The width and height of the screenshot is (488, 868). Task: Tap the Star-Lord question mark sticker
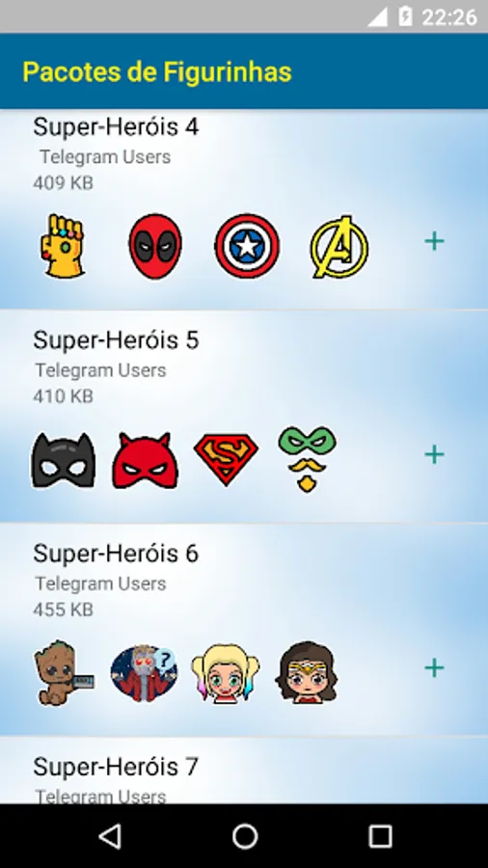click(145, 673)
